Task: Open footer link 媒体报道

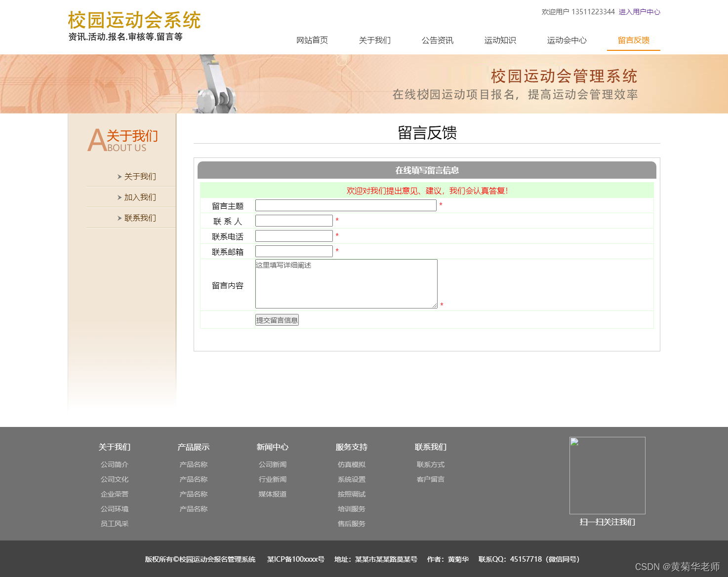Action: click(x=273, y=494)
